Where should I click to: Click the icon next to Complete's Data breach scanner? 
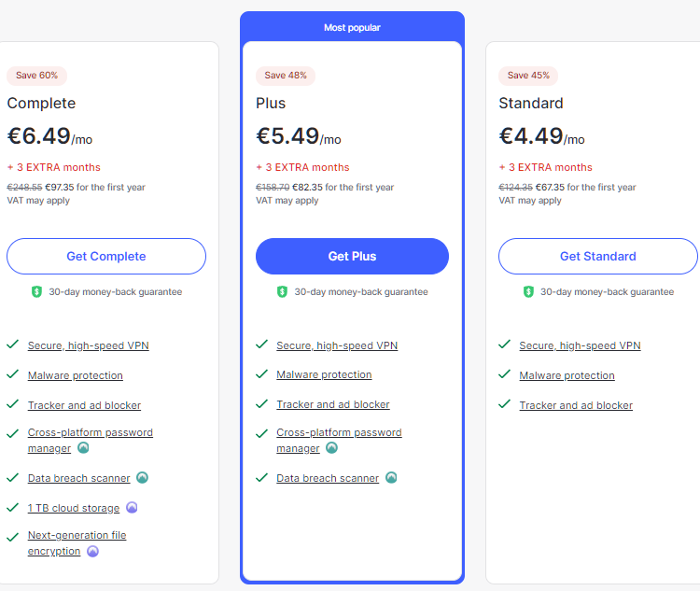pyautogui.click(x=142, y=477)
